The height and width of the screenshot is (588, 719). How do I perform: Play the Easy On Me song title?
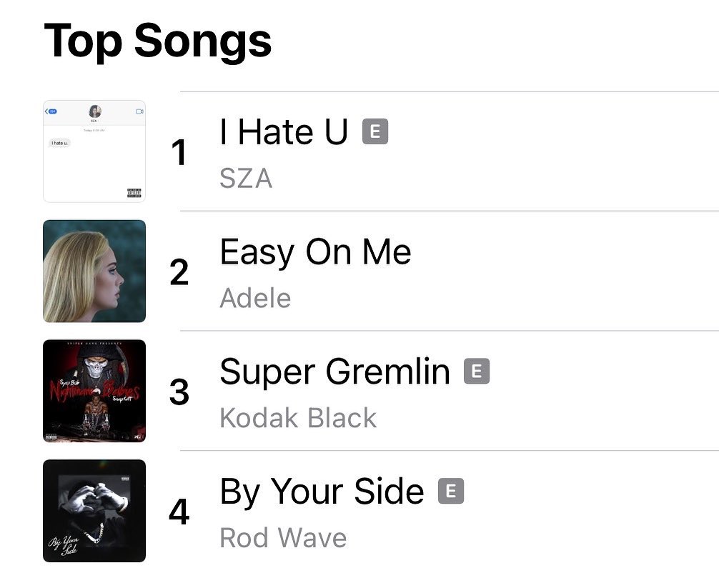[315, 252]
